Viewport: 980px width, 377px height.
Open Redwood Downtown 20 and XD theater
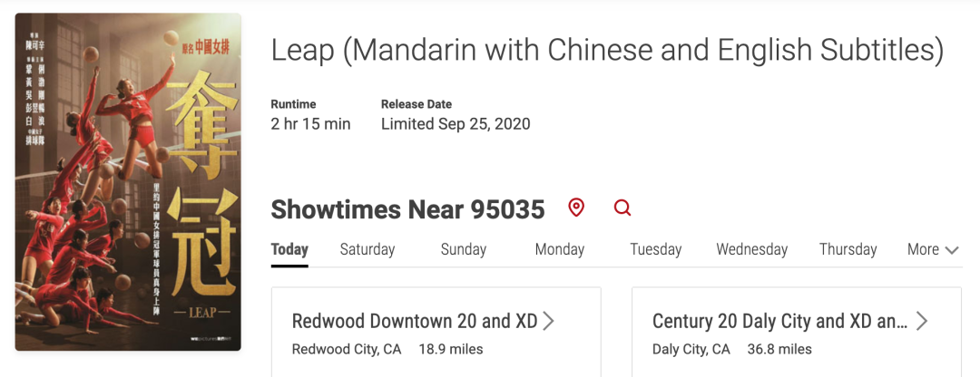[x=415, y=322]
